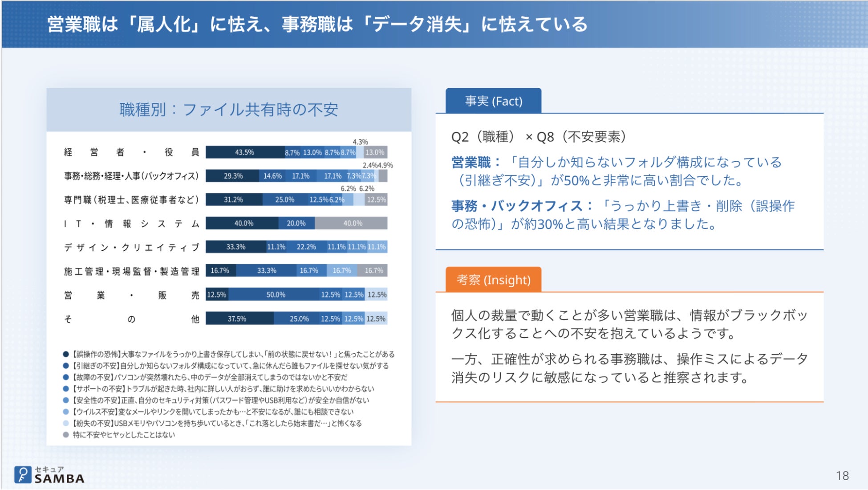Click the 故障の不安 legend entry text

[x=209, y=377]
